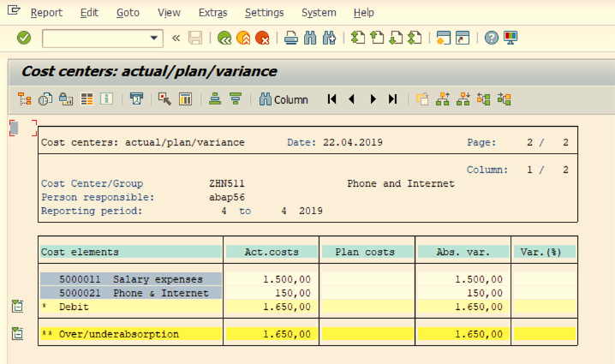This screenshot has width=615, height=364.
Task: Select cost element 5000021 Phone & Internet
Action: click(x=130, y=293)
